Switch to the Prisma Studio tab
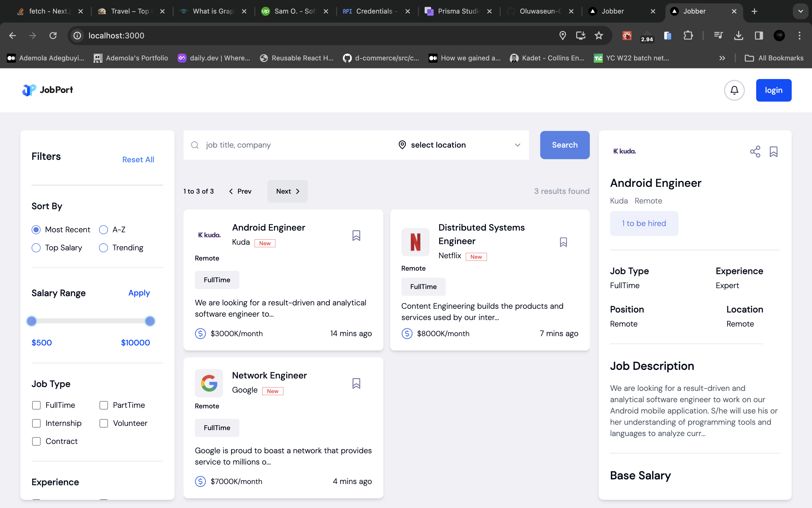812x508 pixels. pyautogui.click(x=458, y=11)
